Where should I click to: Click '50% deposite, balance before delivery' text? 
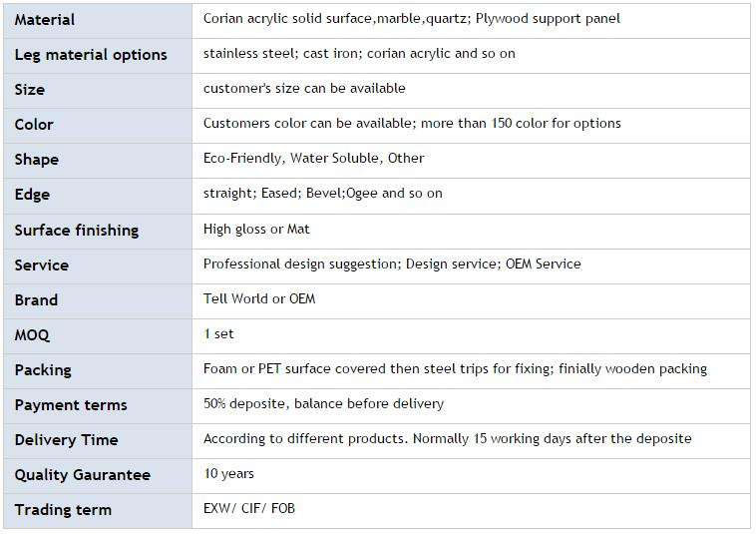pos(323,404)
